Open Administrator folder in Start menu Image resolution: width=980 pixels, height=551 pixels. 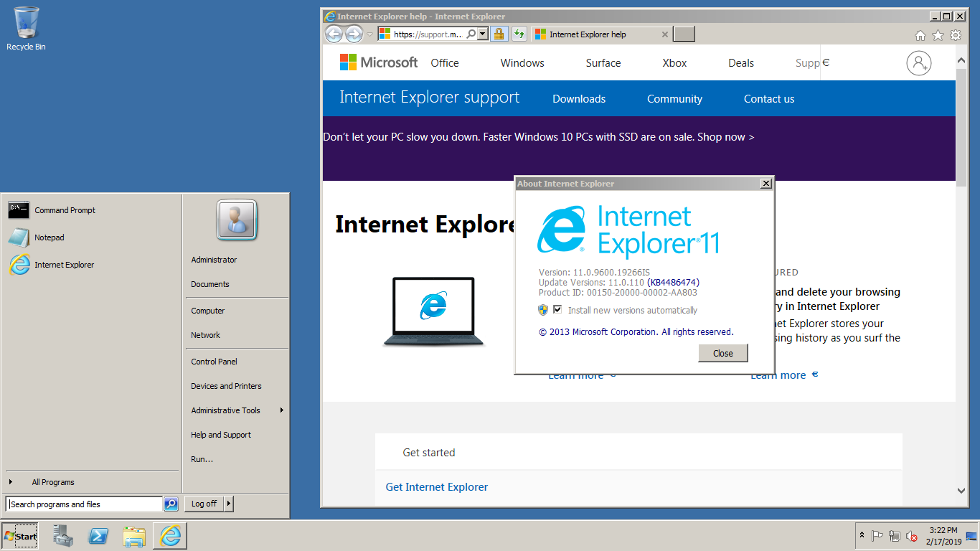click(x=214, y=260)
